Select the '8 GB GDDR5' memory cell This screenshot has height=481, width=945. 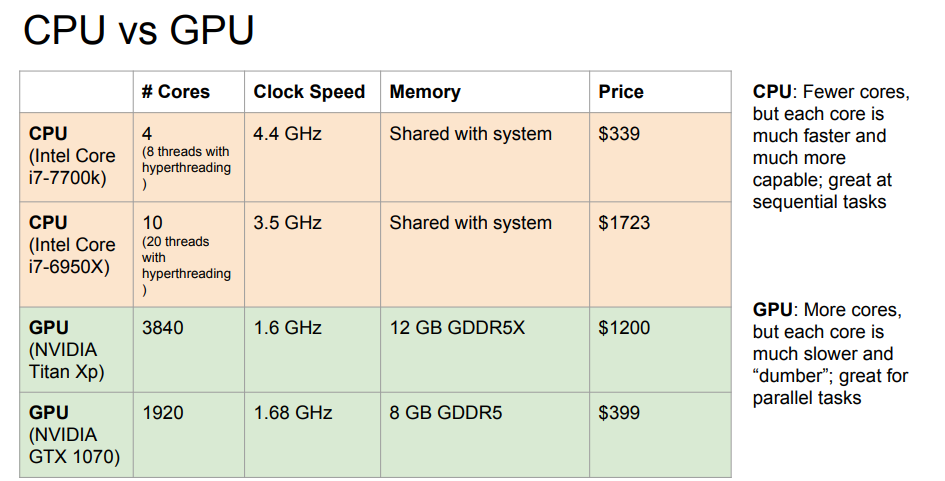(x=446, y=413)
